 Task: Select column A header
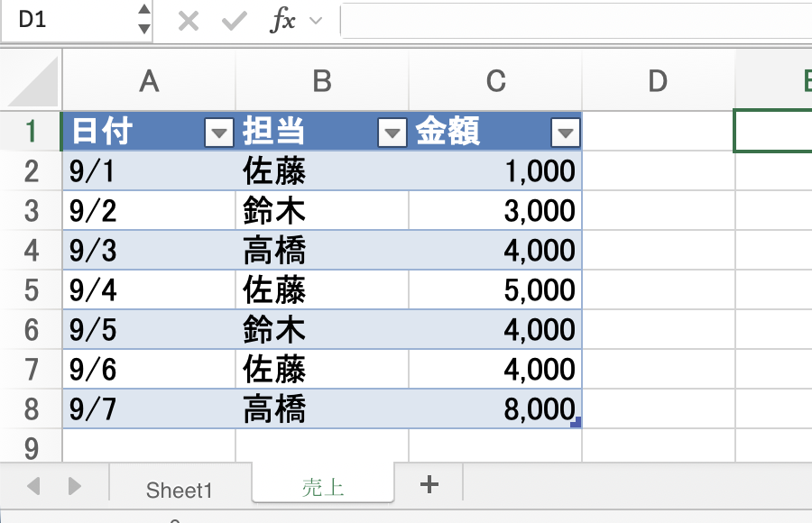click(149, 80)
